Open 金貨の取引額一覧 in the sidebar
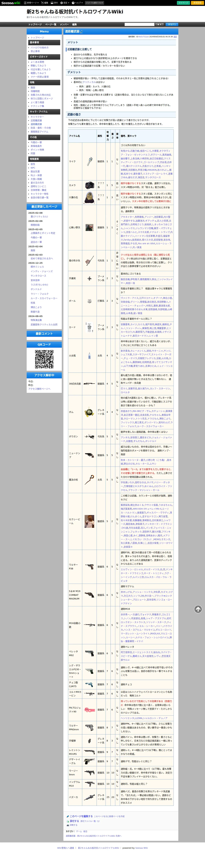This screenshot has height=868, width=205. point(39,198)
